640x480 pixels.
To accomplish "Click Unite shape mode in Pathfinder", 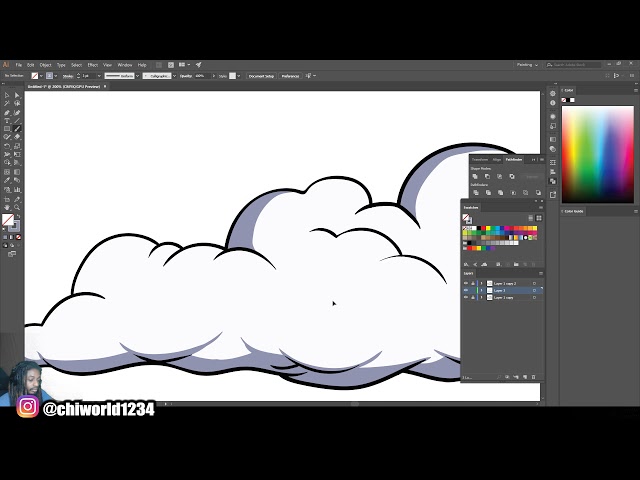I will point(475,177).
